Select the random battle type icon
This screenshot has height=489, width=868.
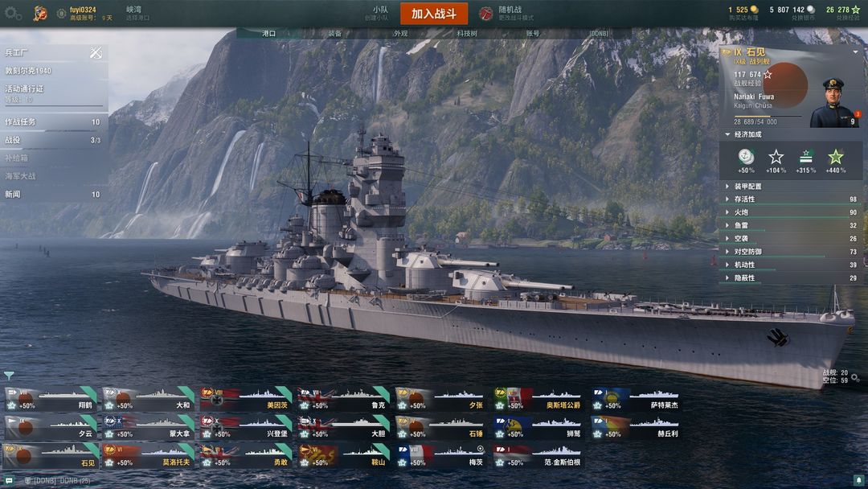pyautogui.click(x=486, y=14)
